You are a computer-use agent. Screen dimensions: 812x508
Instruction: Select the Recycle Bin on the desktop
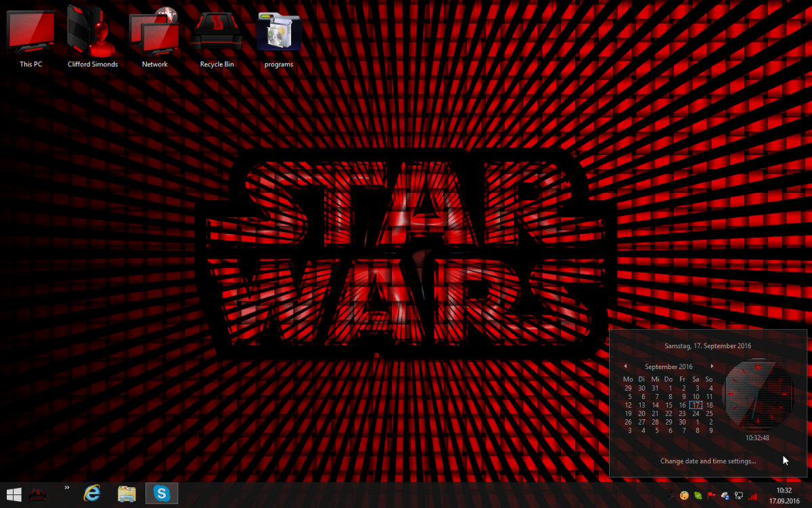217,34
